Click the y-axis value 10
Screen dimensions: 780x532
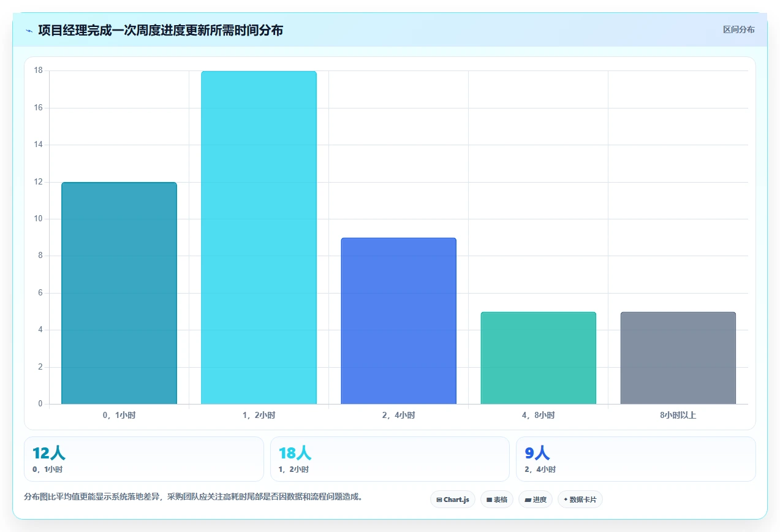[39, 219]
